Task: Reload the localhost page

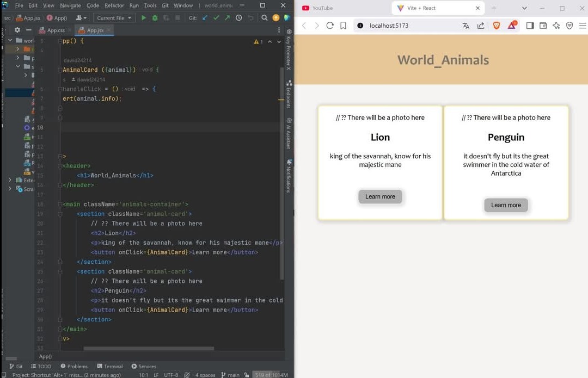Action: click(330, 26)
